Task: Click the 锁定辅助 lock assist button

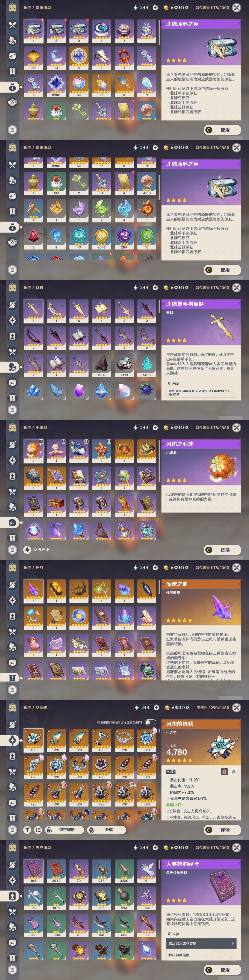Action: point(63,830)
